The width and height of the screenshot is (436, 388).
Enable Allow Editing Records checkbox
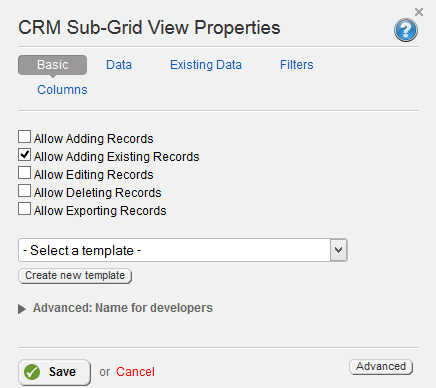(x=24, y=173)
